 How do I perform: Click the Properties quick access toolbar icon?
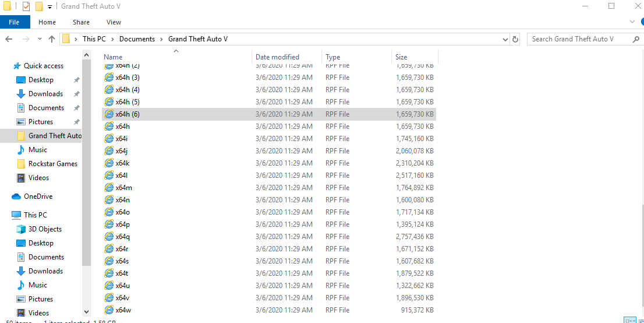26,6
